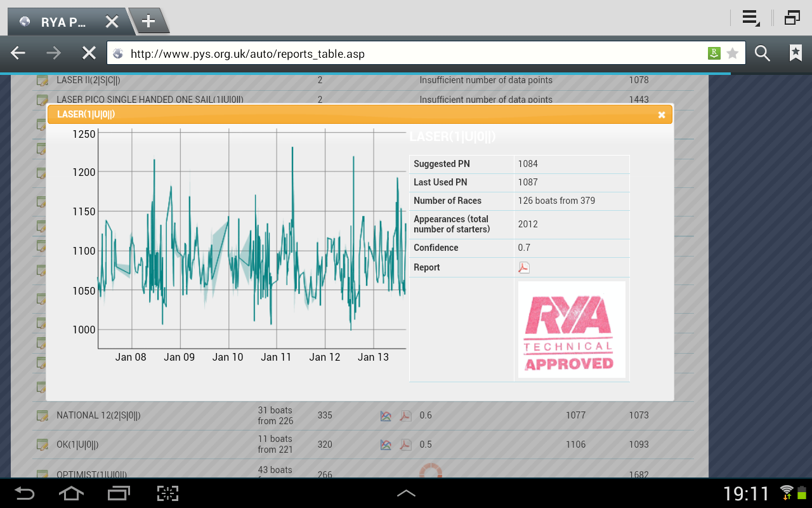Viewport: 812px width, 508px height.
Task: Edit the NATIONAL 12 row icon
Action: pos(42,416)
